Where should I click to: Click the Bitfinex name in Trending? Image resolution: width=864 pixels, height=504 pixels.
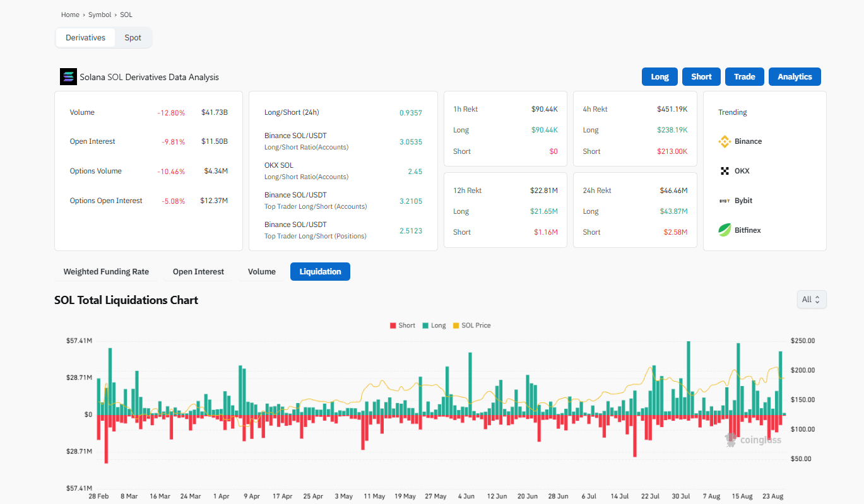[748, 230]
